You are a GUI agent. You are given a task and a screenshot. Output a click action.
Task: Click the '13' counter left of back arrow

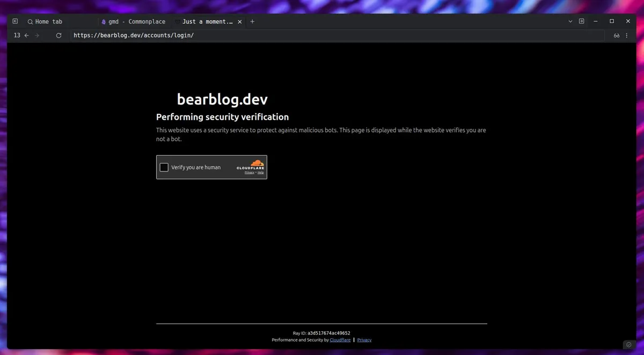pyautogui.click(x=17, y=35)
